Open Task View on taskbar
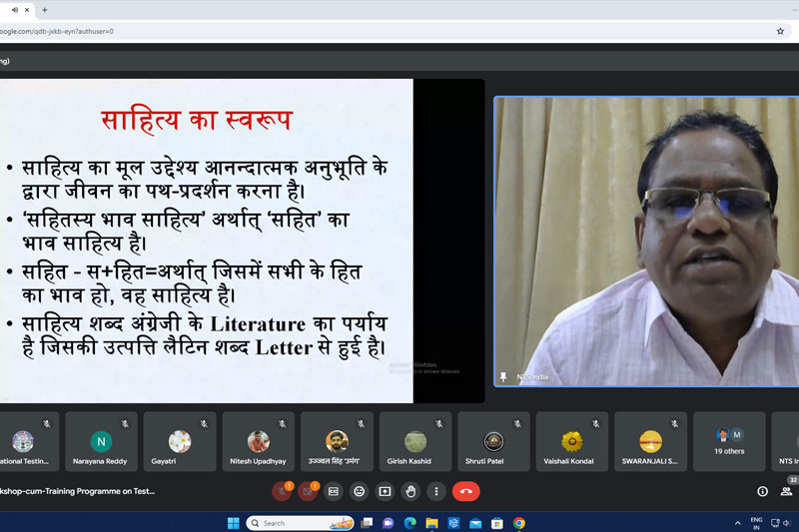The width and height of the screenshot is (799, 532). (367, 523)
